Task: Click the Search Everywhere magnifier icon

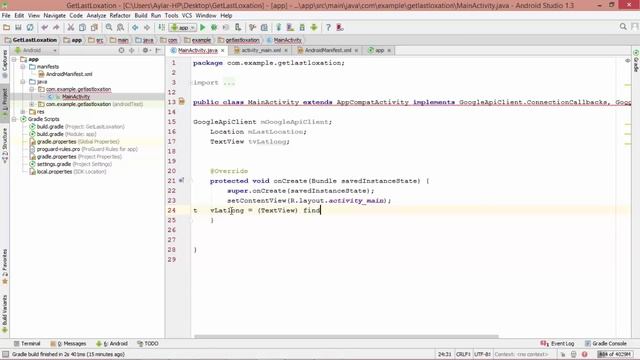Action: (623, 27)
